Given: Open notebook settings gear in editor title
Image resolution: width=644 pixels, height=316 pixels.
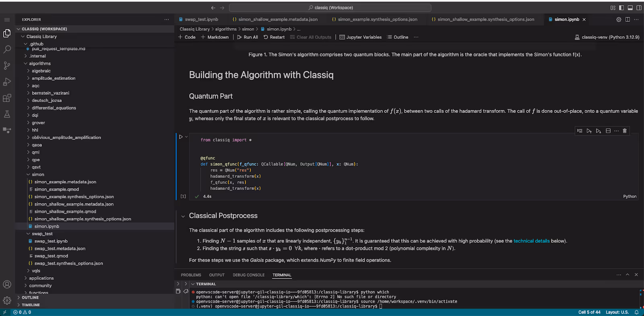Looking at the screenshot, I should tap(619, 19).
